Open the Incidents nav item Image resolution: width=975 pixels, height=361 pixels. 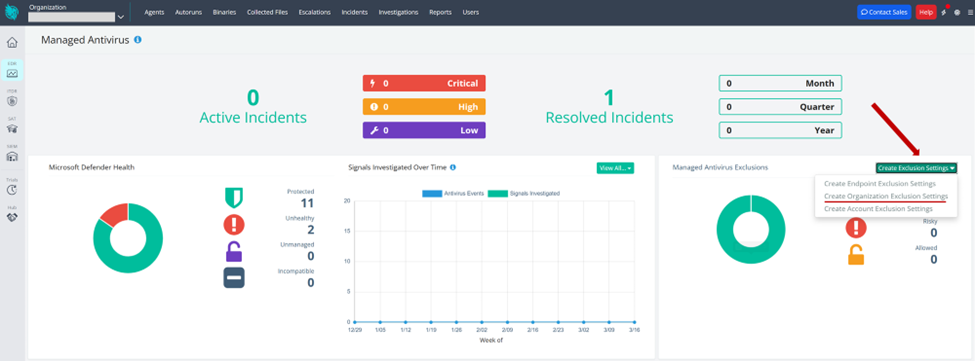[x=354, y=12]
